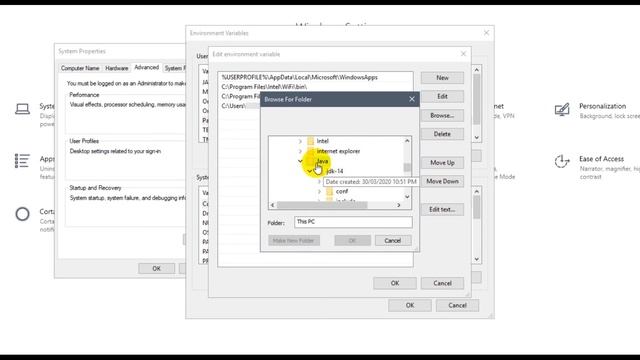Click the folder tree's horizontal scrollbar thumb
The height and width of the screenshot is (360, 640).
point(322,205)
